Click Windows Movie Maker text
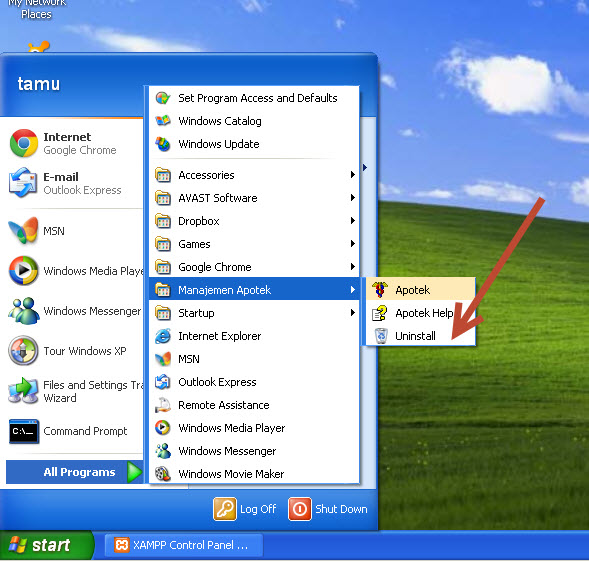The width and height of the screenshot is (589, 562). click(231, 474)
